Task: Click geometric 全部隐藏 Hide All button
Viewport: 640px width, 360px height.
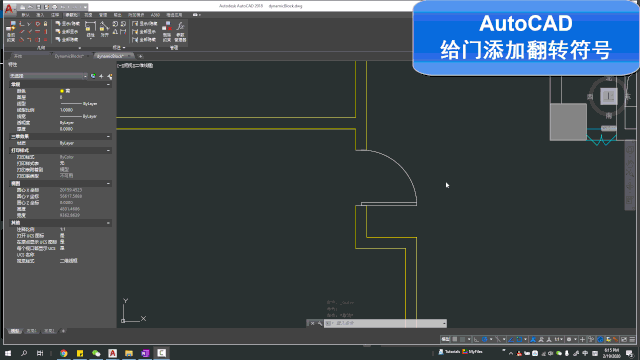Action: tap(67, 40)
